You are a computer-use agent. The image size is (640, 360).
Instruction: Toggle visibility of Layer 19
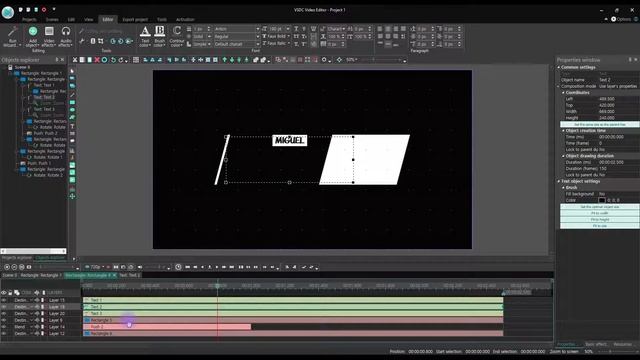click(x=4, y=307)
